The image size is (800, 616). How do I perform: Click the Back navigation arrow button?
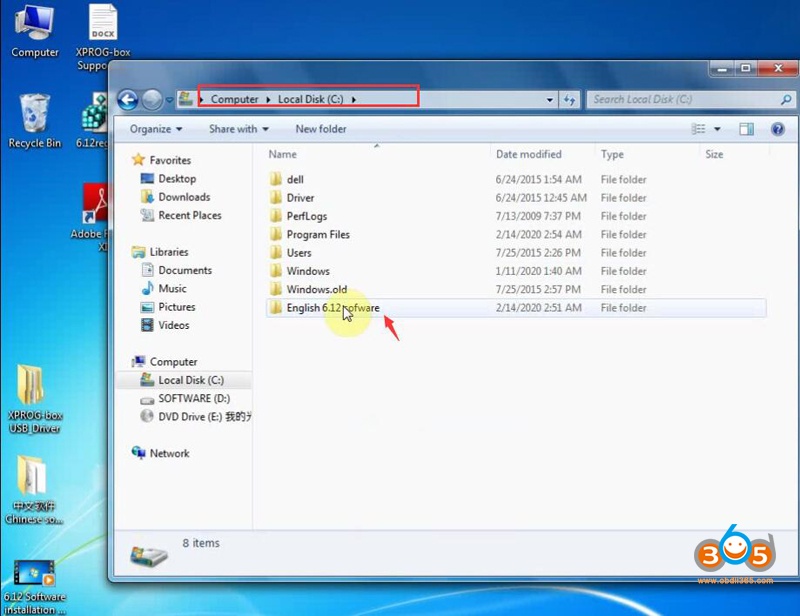pos(128,100)
